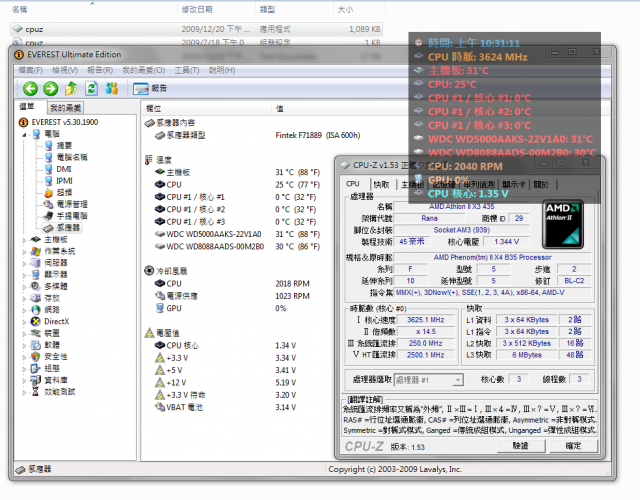Select 手提電腦 in the tree
The width and height of the screenshot is (640, 500).
point(66,216)
